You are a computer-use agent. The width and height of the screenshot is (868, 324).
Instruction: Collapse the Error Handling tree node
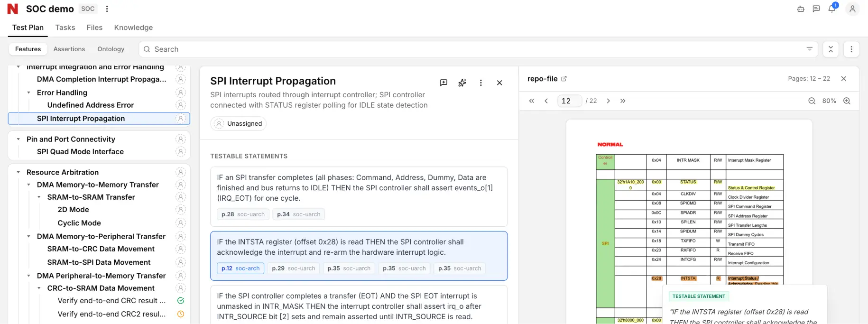(29, 93)
